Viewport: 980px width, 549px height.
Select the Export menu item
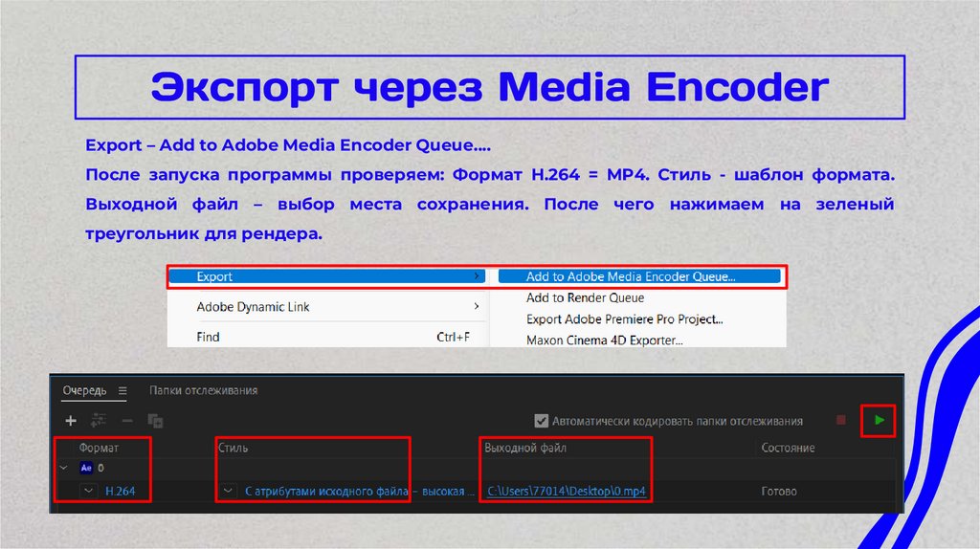point(327,276)
